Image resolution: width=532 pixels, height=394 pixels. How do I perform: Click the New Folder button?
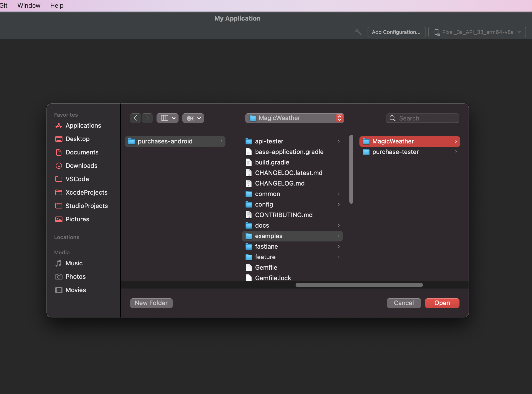coord(151,303)
